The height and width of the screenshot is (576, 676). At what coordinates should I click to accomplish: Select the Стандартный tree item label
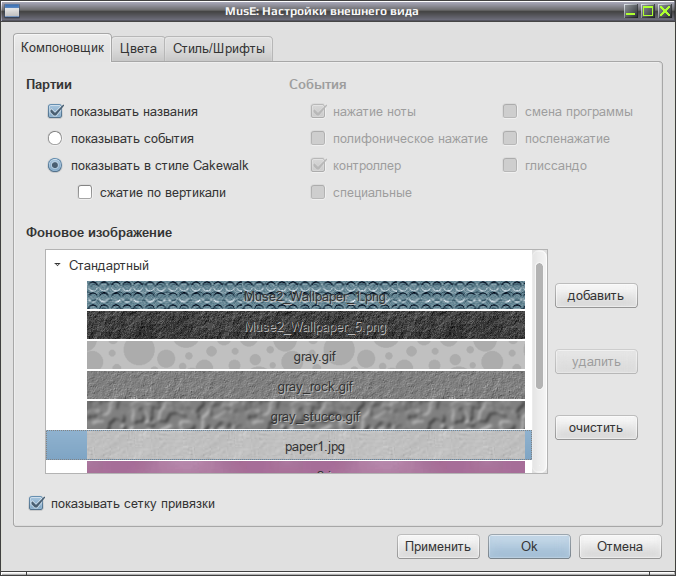point(109,265)
